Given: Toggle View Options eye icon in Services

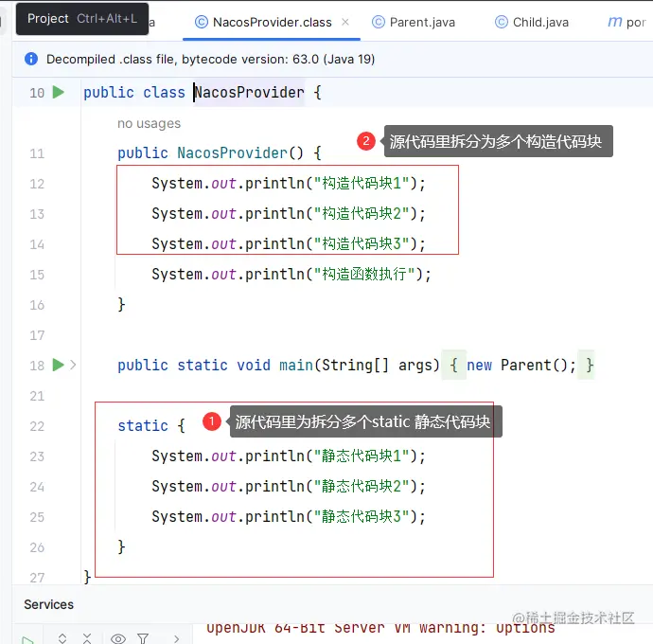Looking at the screenshot, I should [x=118, y=638].
